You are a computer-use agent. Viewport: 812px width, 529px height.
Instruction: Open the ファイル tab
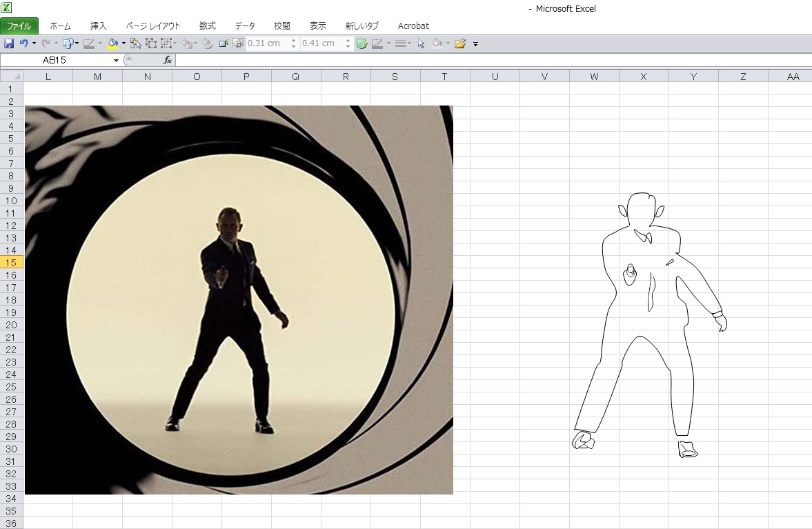pos(19,26)
